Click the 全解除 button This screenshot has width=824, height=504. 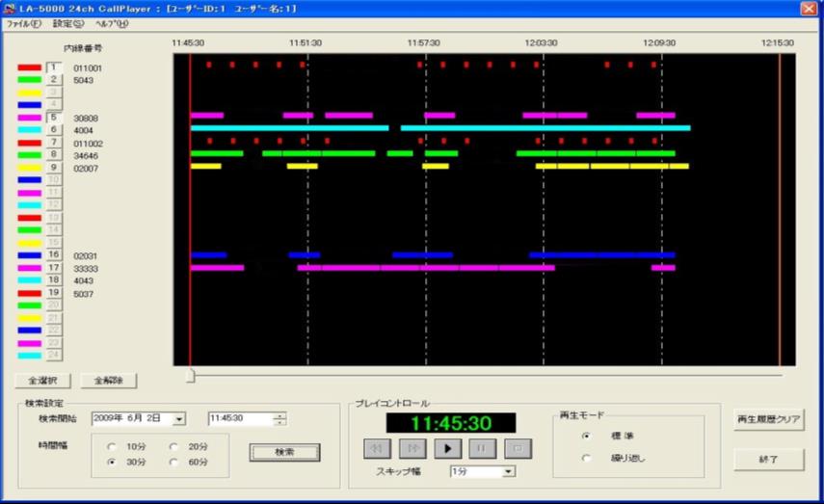coord(109,381)
